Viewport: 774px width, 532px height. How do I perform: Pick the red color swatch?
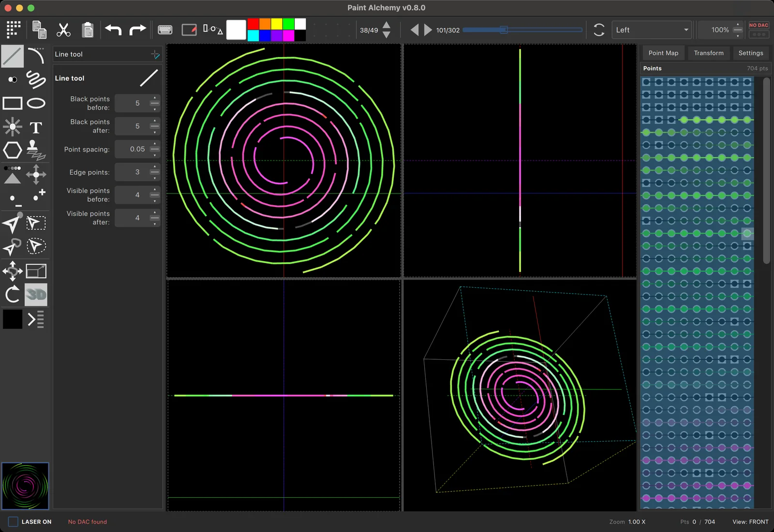(253, 24)
